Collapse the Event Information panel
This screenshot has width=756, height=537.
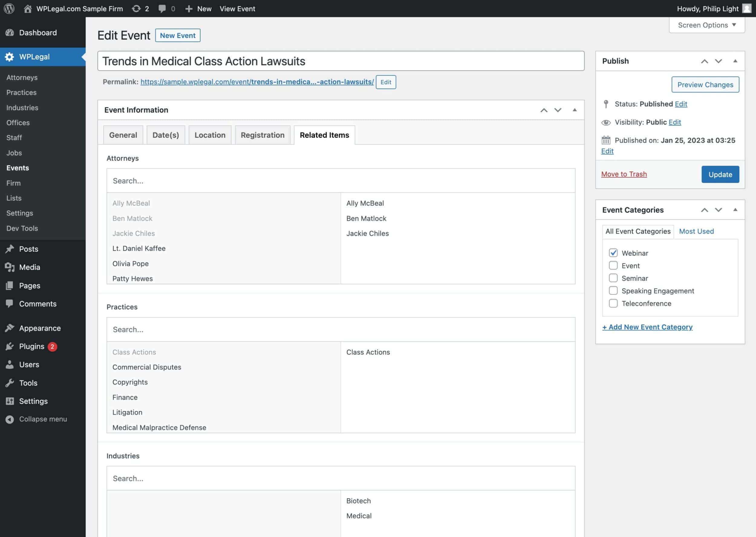(x=575, y=110)
